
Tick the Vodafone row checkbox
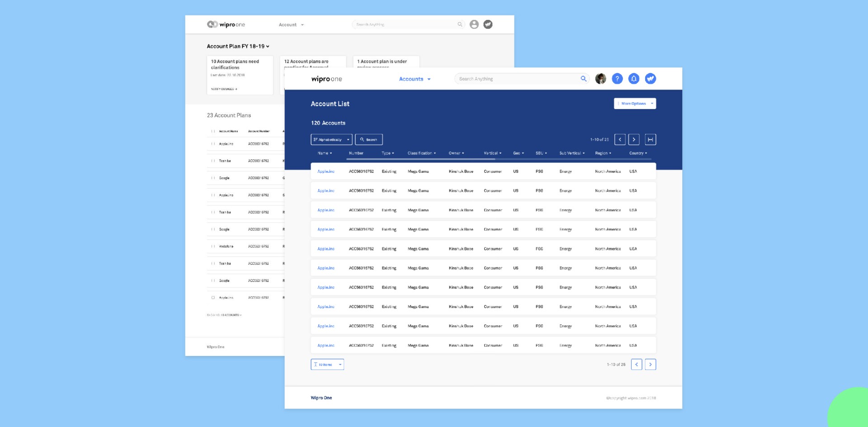point(213,247)
